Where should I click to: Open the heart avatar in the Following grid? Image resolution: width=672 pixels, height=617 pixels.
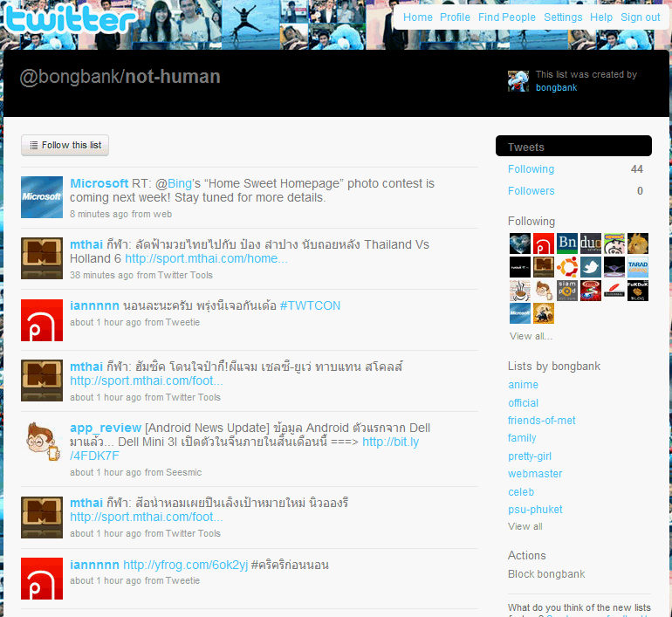pyautogui.click(x=520, y=243)
